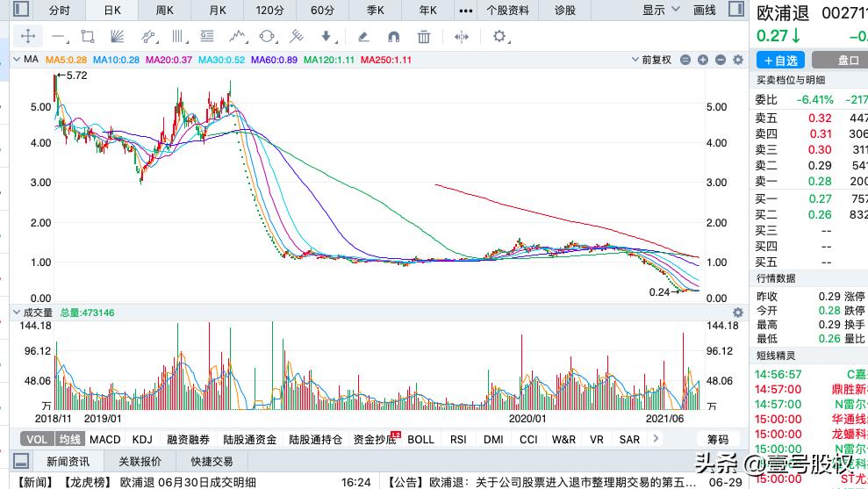The width and height of the screenshot is (868, 489).
Task: Open volume panel settings gear
Action: point(738,313)
